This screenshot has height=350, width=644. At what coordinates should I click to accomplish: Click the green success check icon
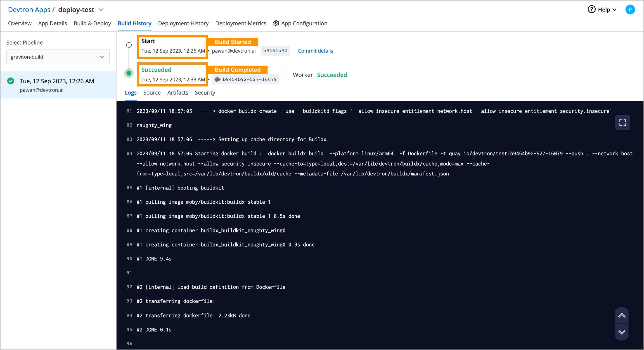click(x=11, y=81)
